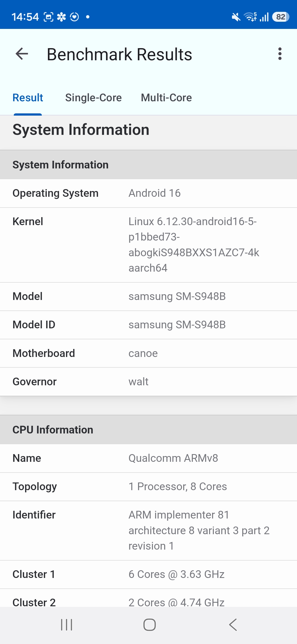Image resolution: width=297 pixels, height=644 pixels.
Task: Tap the Kernel version row
Action: (x=148, y=245)
